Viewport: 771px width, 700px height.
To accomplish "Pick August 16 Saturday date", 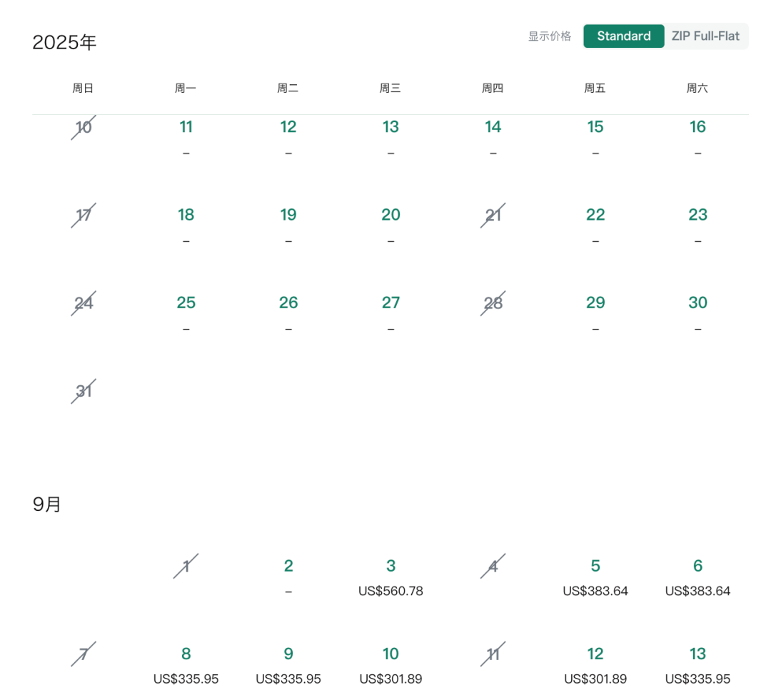I will coord(697,138).
